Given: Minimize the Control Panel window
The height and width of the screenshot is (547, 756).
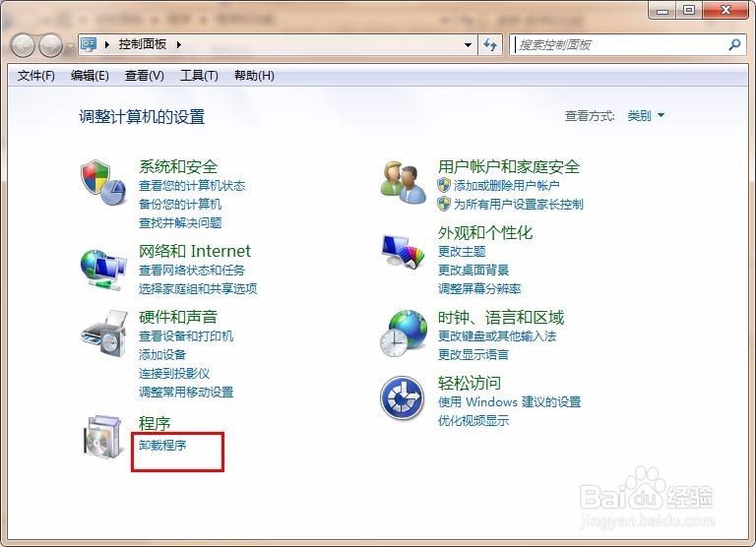Looking at the screenshot, I should click(661, 10).
